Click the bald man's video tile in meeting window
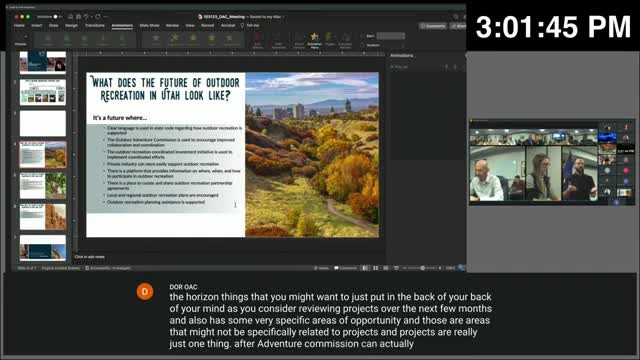The height and width of the screenshot is (360, 640). 497,174
